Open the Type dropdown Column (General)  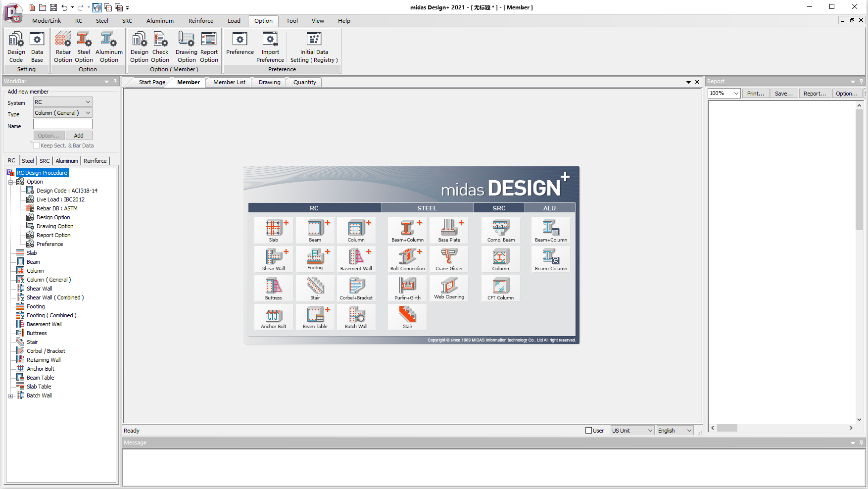point(63,113)
